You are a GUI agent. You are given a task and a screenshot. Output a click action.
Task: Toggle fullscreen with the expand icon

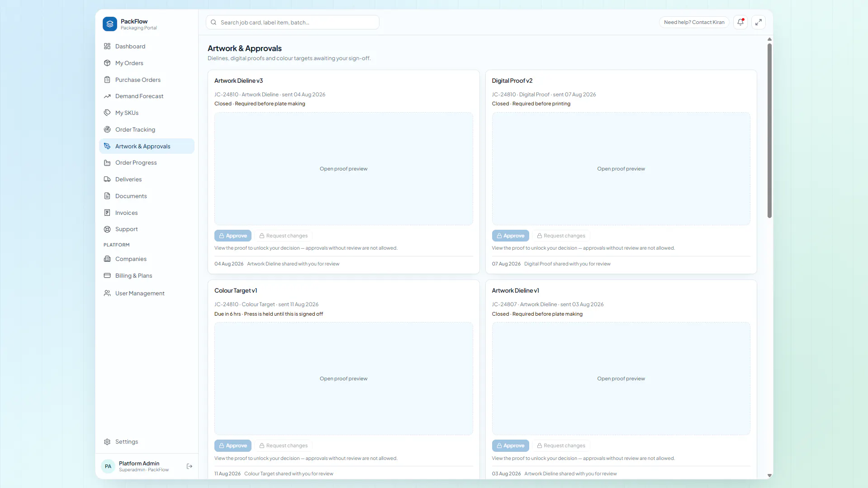pos(759,22)
